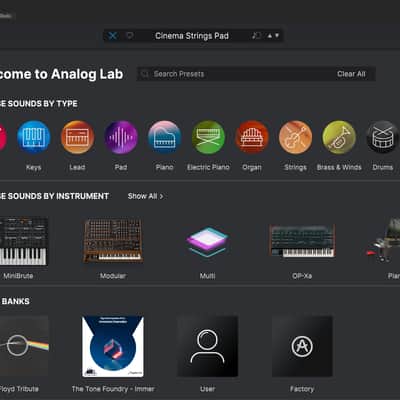Expand instruments via Show All chevron
Image resolution: width=400 pixels, height=400 pixels.
[161, 196]
